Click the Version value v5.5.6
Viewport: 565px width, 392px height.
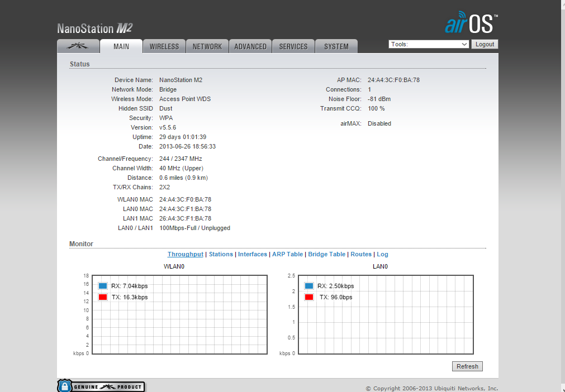(x=168, y=127)
